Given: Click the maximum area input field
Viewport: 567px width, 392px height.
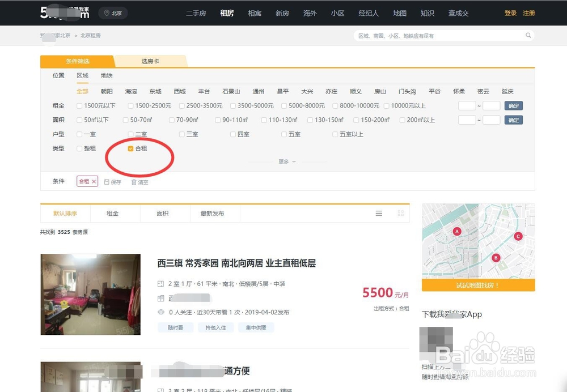Looking at the screenshot, I should tap(492, 120).
